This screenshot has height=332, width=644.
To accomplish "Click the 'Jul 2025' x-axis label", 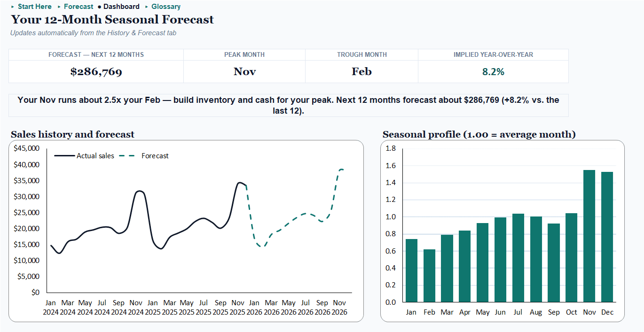I will pos(204,308).
